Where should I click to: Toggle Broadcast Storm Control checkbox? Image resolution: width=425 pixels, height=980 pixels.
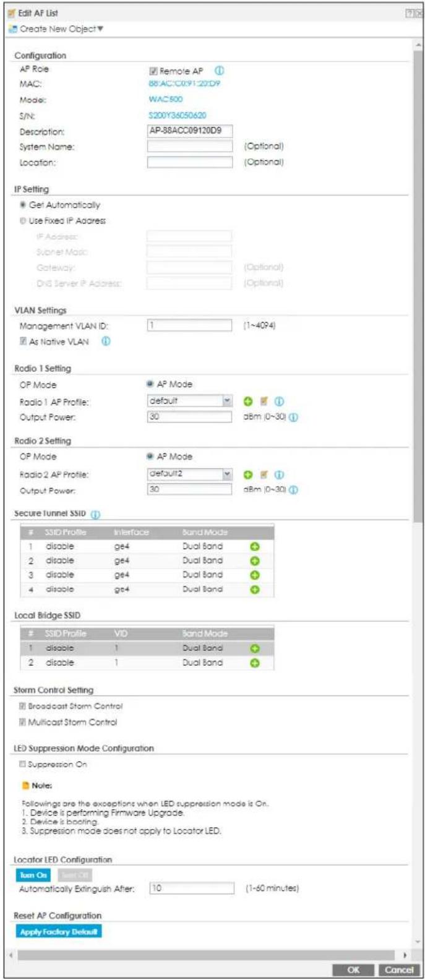pyautogui.click(x=22, y=706)
